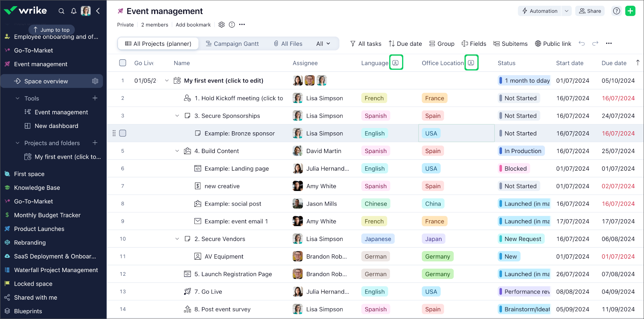Click the assignee avatars of My first event
This screenshot has width=644, height=319.
point(310,81)
